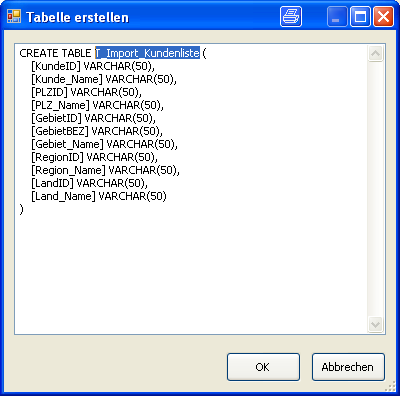Click the scroll up arrow of the text box
Screen dimensions: 400x396
tap(376, 54)
